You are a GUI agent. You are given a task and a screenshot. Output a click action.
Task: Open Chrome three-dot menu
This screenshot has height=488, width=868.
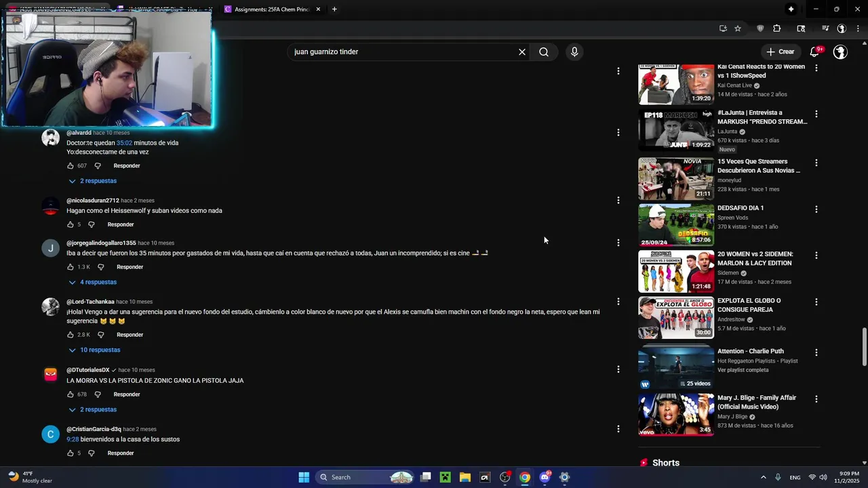pos(857,28)
